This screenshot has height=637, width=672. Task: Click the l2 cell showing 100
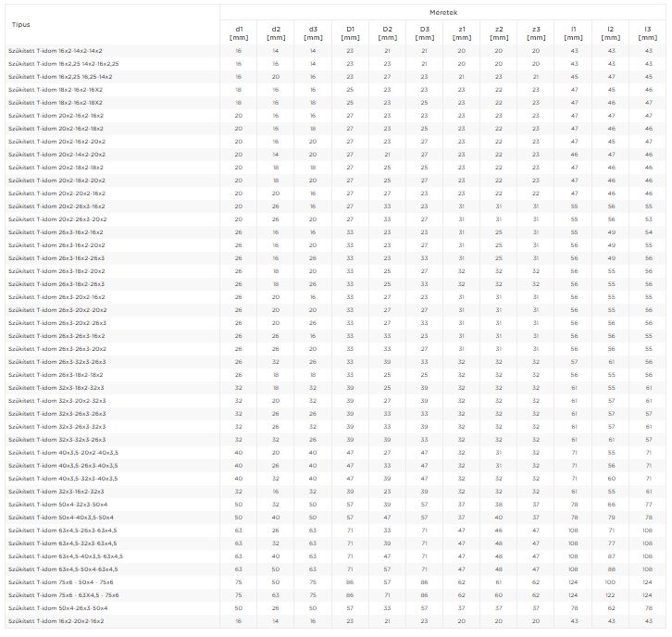coord(610,582)
